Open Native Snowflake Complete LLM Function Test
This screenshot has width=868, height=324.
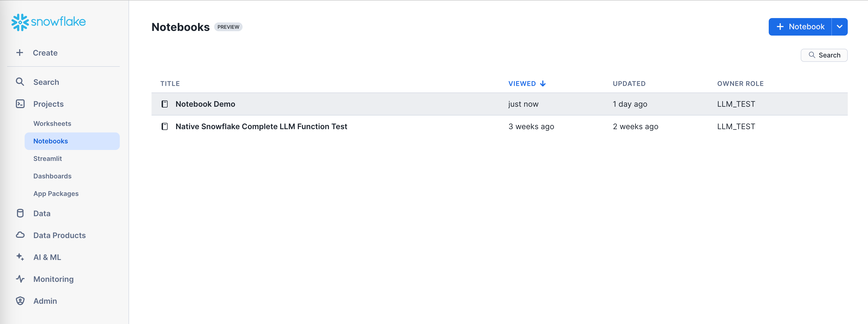pos(261,126)
